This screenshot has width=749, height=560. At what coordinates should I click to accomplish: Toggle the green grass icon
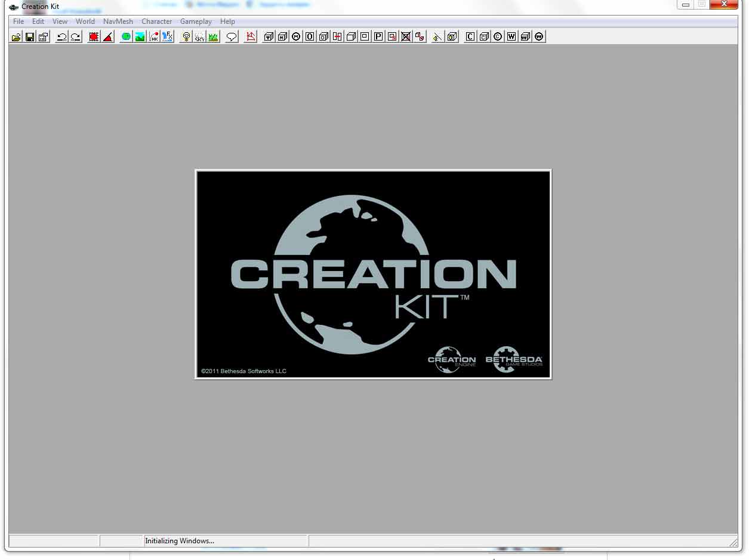213,37
